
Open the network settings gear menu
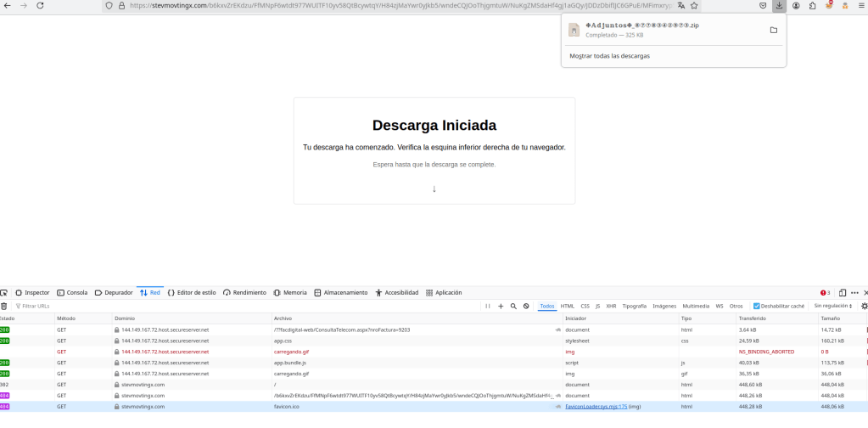[864, 306]
